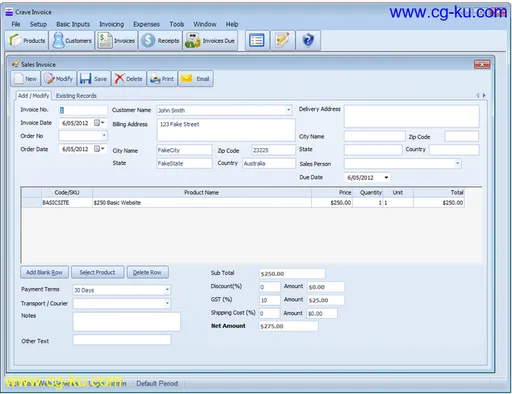Open the Customers toolbar icon

click(72, 41)
